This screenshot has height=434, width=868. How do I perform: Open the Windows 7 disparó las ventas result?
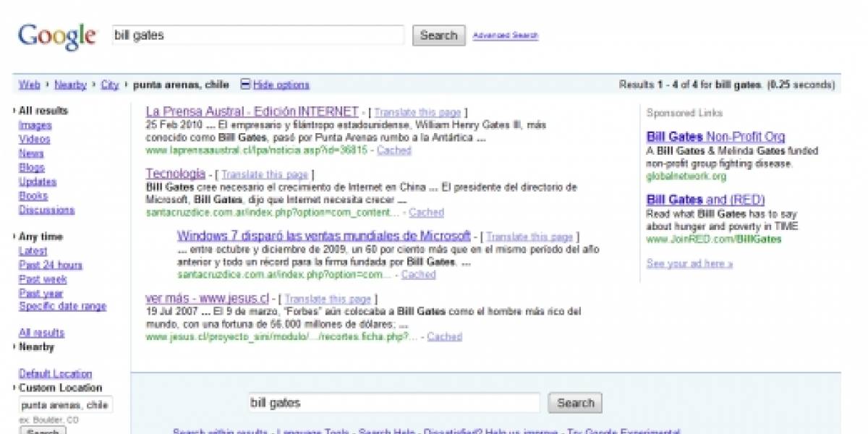(324, 236)
